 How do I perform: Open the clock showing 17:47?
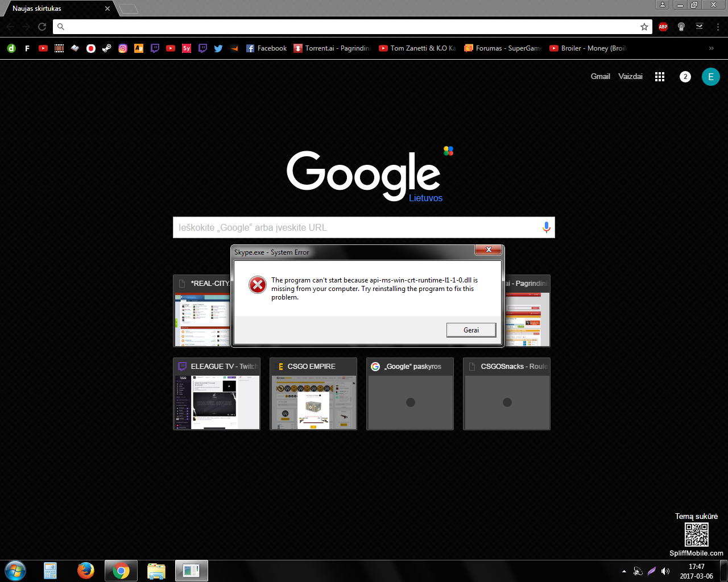click(x=696, y=571)
